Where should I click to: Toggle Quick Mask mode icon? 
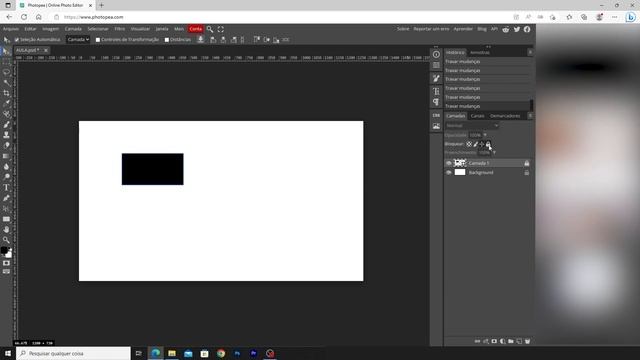(6, 263)
